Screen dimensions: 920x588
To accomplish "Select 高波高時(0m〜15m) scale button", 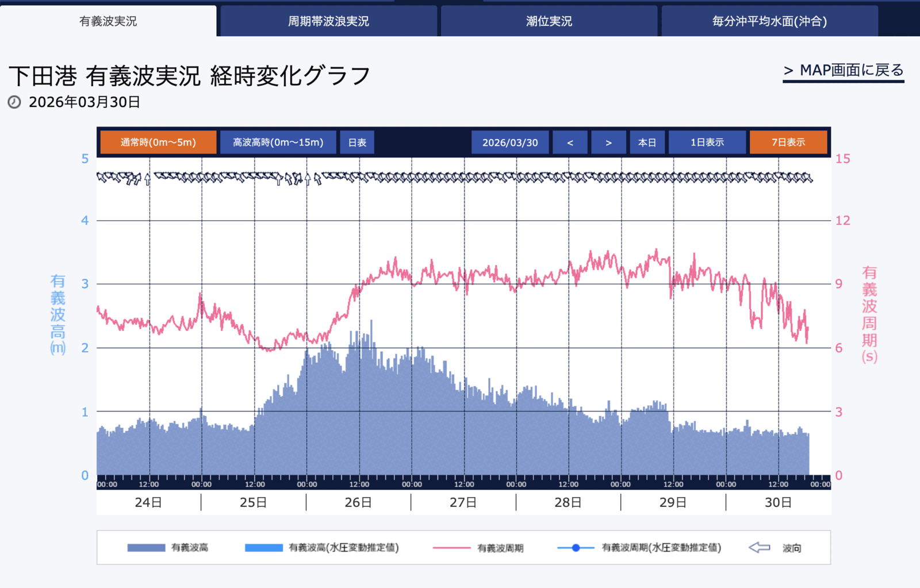I will coord(278,142).
